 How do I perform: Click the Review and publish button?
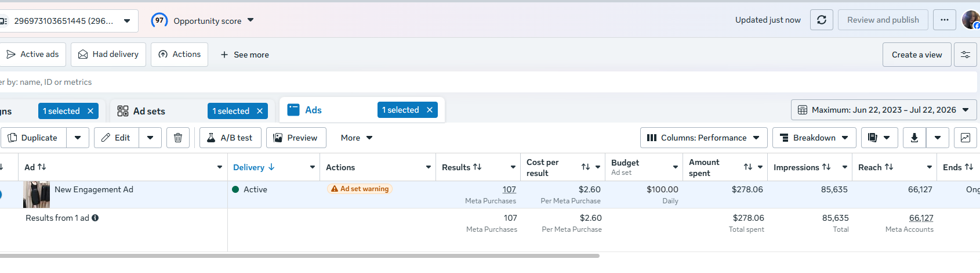tap(883, 20)
